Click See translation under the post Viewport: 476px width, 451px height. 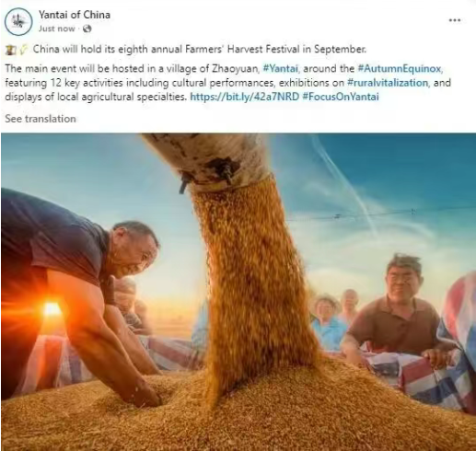point(41,119)
